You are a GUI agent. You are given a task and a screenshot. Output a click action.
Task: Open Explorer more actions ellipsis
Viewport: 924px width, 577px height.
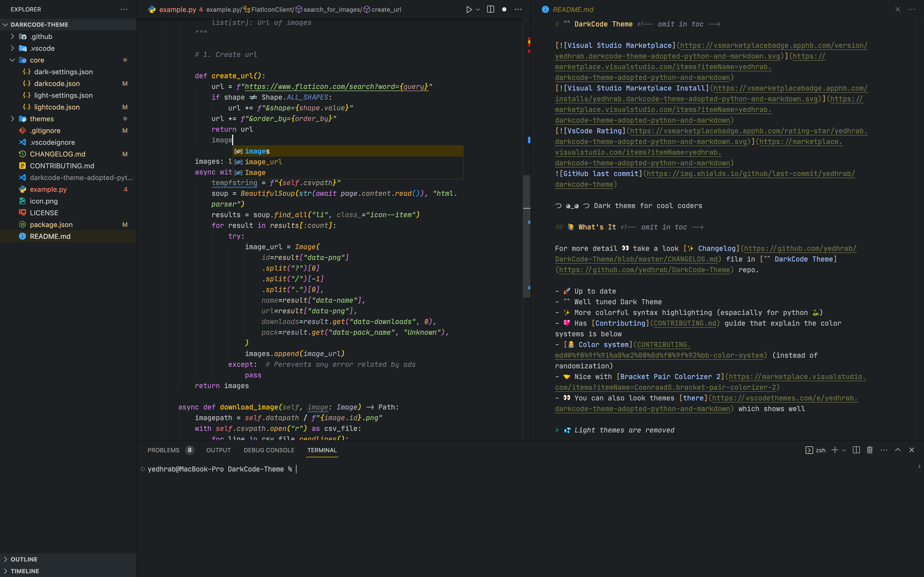coord(124,10)
